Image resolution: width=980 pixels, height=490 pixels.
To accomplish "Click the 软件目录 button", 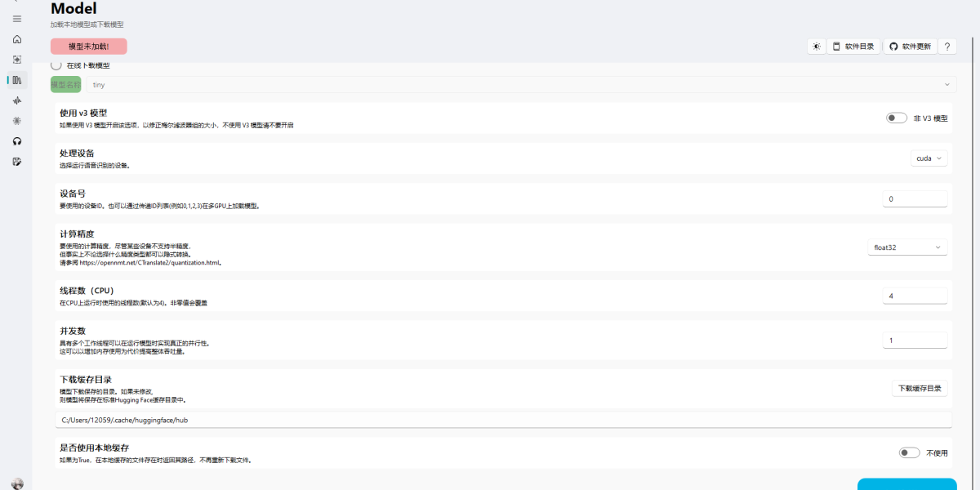I will [x=853, y=47].
